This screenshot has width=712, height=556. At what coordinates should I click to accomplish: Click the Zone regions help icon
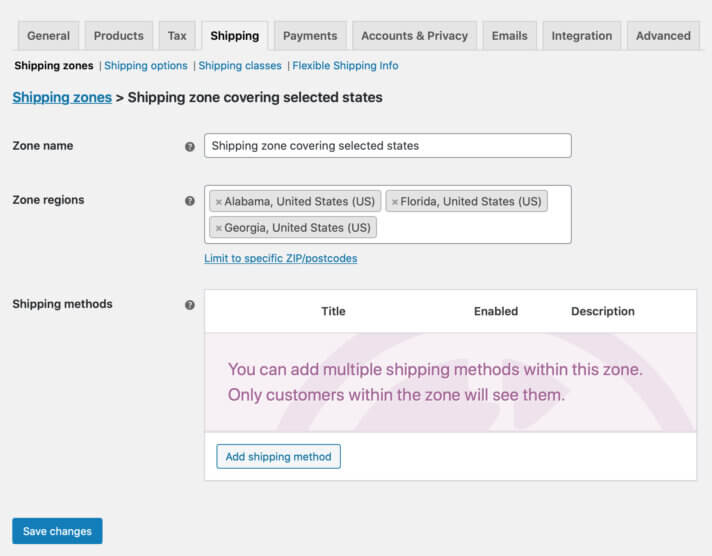tap(190, 201)
